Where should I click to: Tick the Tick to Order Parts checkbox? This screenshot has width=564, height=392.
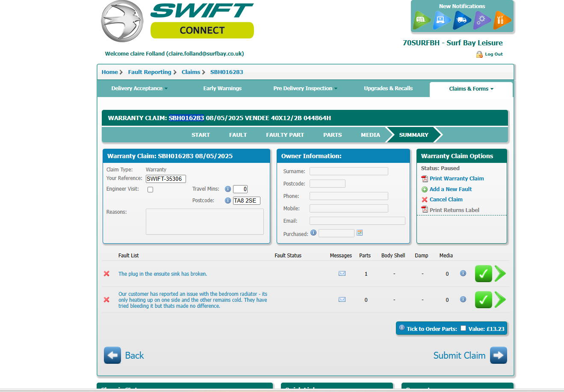click(x=463, y=328)
